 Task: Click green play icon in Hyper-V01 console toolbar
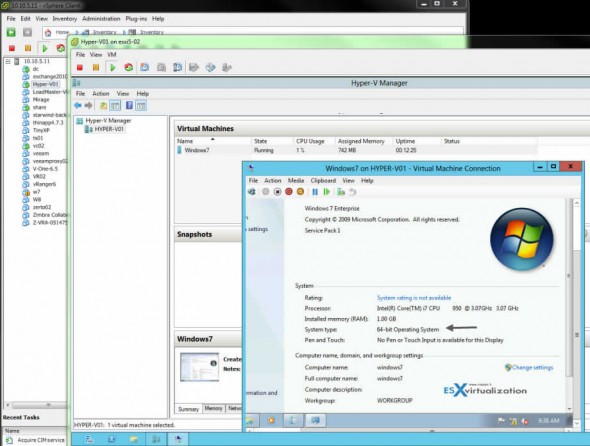(x=112, y=68)
